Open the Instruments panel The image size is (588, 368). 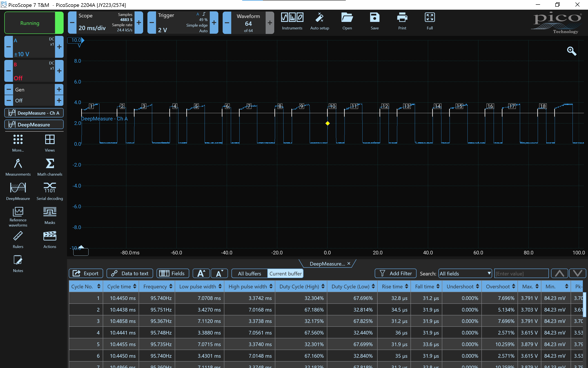click(292, 21)
